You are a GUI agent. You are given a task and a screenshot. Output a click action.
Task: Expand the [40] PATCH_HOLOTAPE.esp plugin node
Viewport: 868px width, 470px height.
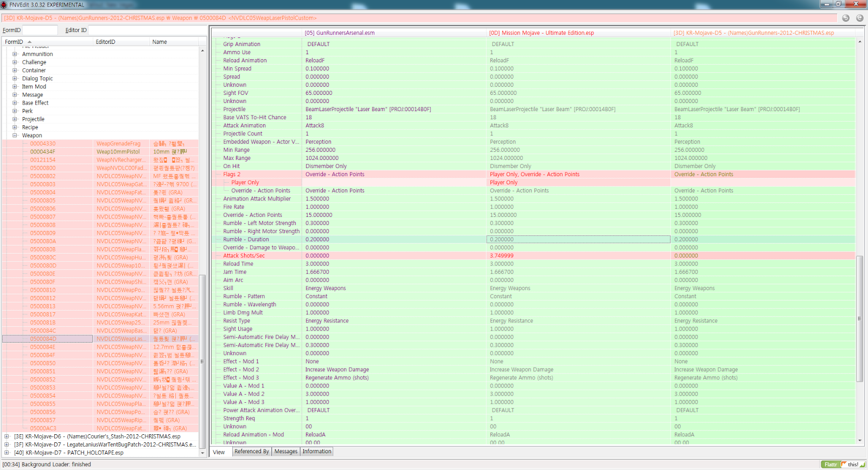pos(7,453)
